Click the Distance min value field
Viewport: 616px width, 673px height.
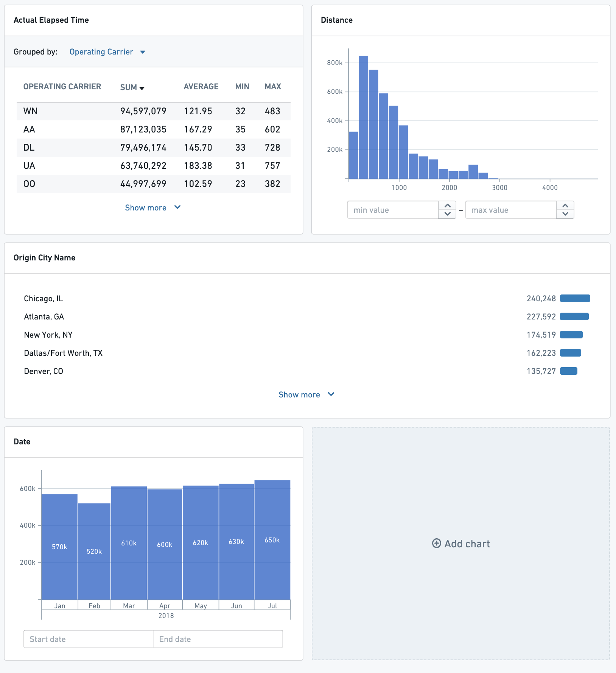pyautogui.click(x=393, y=210)
